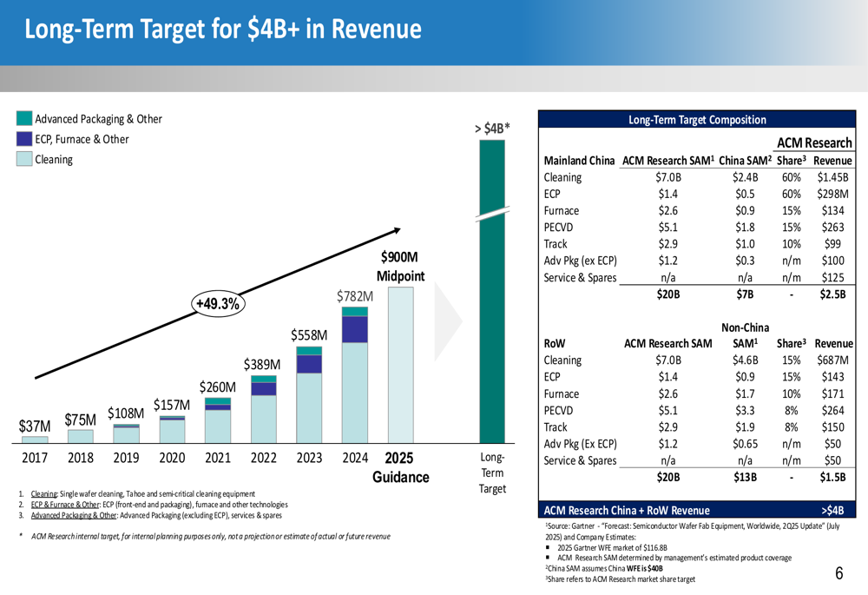Click the navy ECP, Furnace & Other legend swatch

[24, 138]
